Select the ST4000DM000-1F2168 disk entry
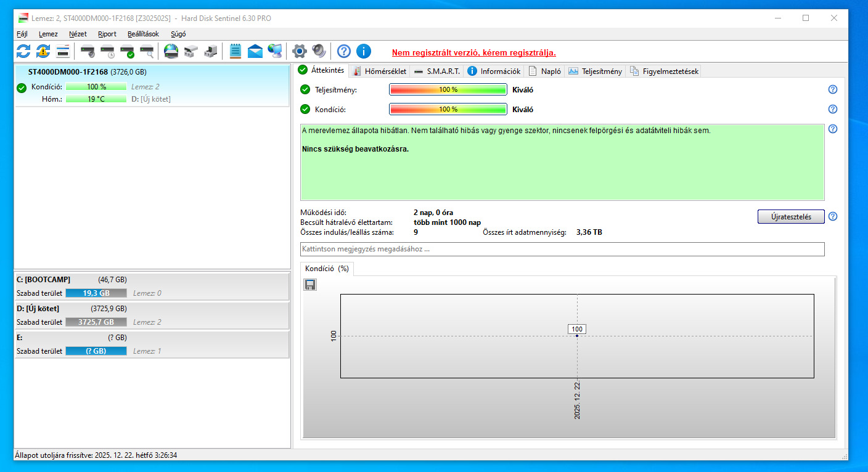 (x=152, y=85)
